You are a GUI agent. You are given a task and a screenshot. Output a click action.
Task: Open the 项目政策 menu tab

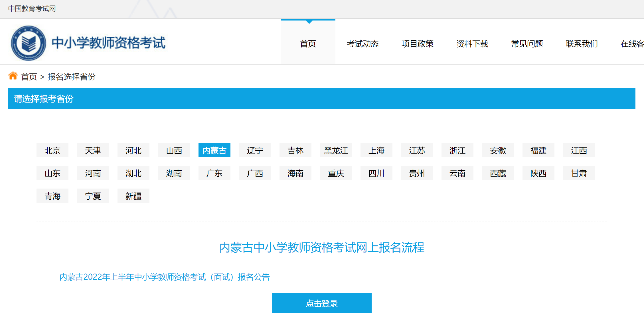(417, 44)
